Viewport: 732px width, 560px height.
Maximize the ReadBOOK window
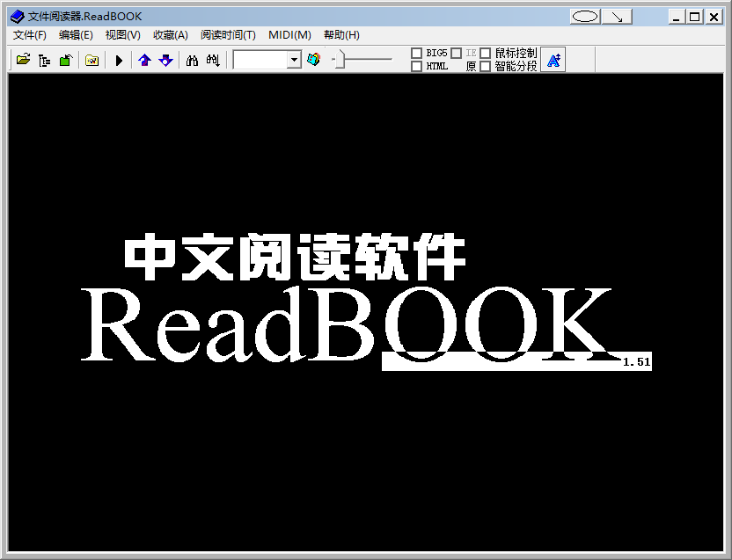[695, 17]
